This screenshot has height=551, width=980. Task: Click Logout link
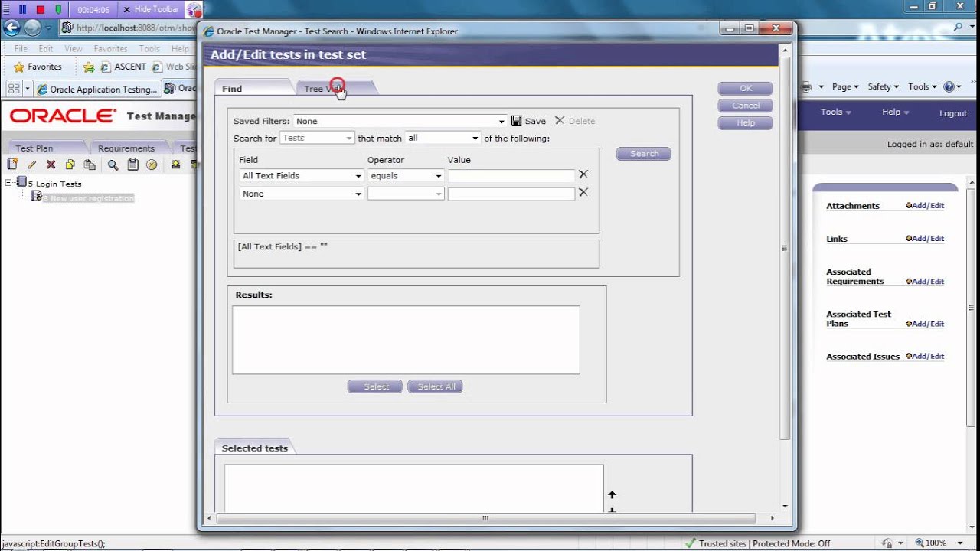coord(953,113)
